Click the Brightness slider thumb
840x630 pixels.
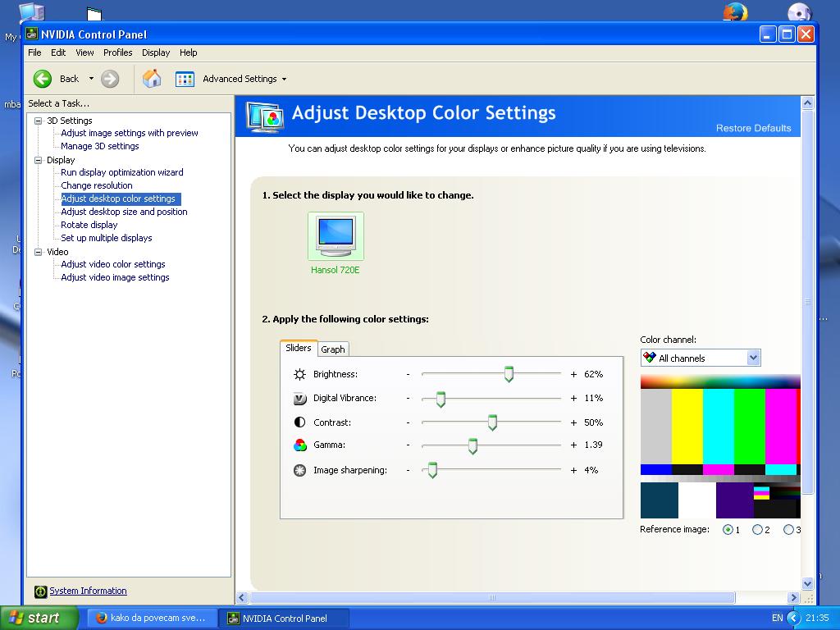click(x=509, y=374)
